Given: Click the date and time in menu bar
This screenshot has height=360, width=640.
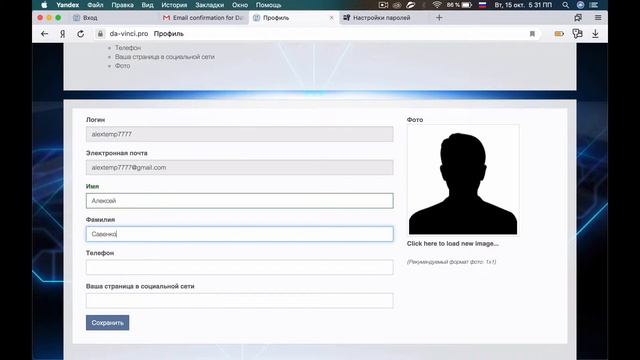Looking at the screenshot, I should (x=523, y=5).
